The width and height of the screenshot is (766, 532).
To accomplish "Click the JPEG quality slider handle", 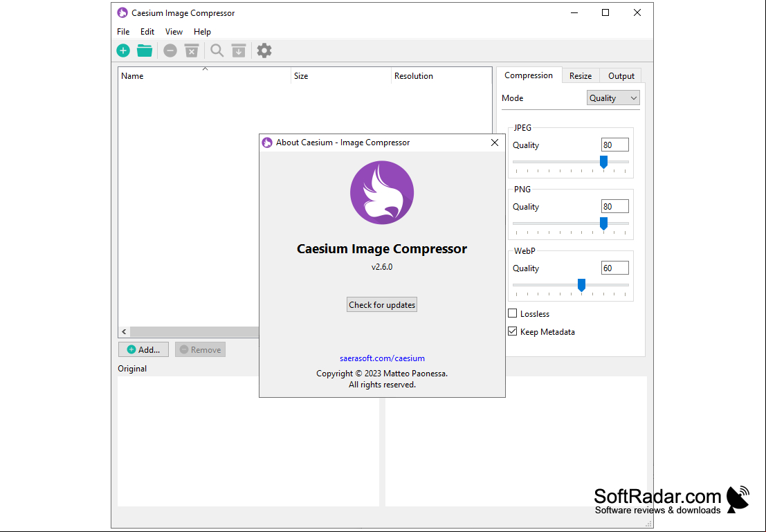I will pyautogui.click(x=604, y=162).
